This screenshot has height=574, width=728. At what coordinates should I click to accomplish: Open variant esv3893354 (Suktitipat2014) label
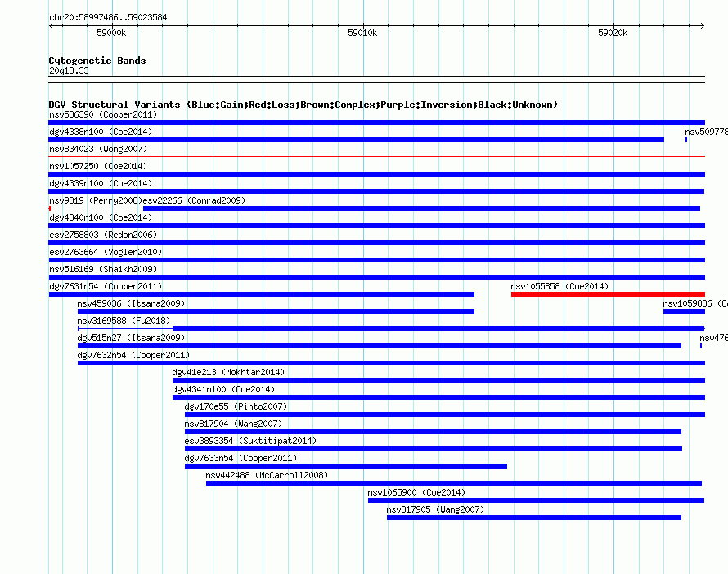pos(250,441)
